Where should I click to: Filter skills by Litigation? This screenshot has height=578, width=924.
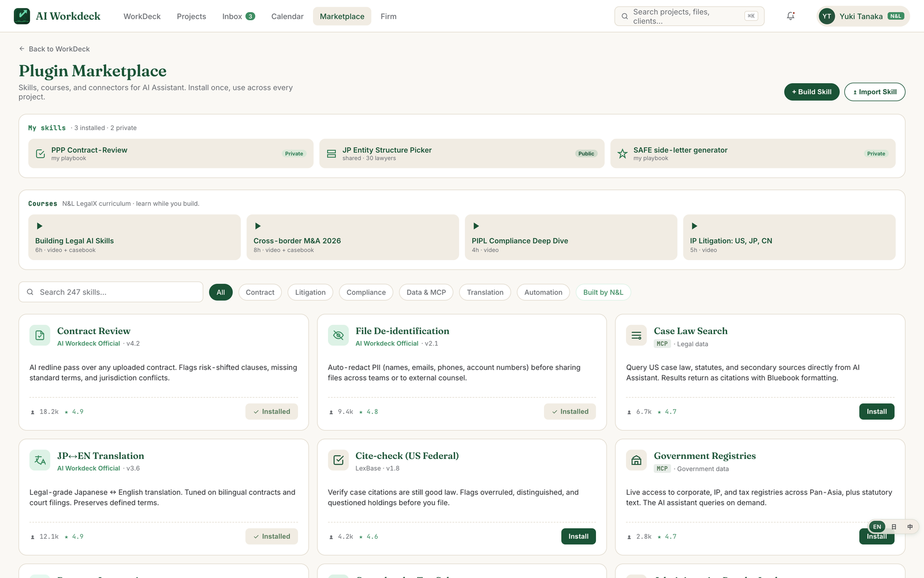[x=310, y=292]
